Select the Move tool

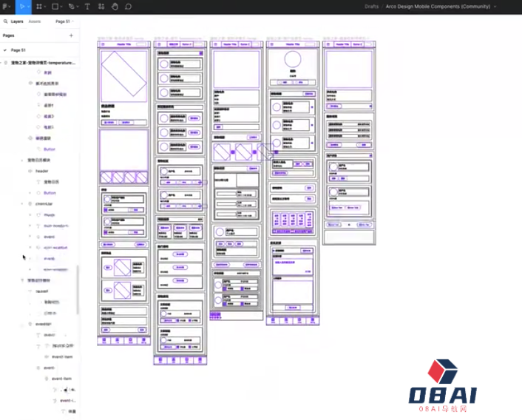coord(22,6)
